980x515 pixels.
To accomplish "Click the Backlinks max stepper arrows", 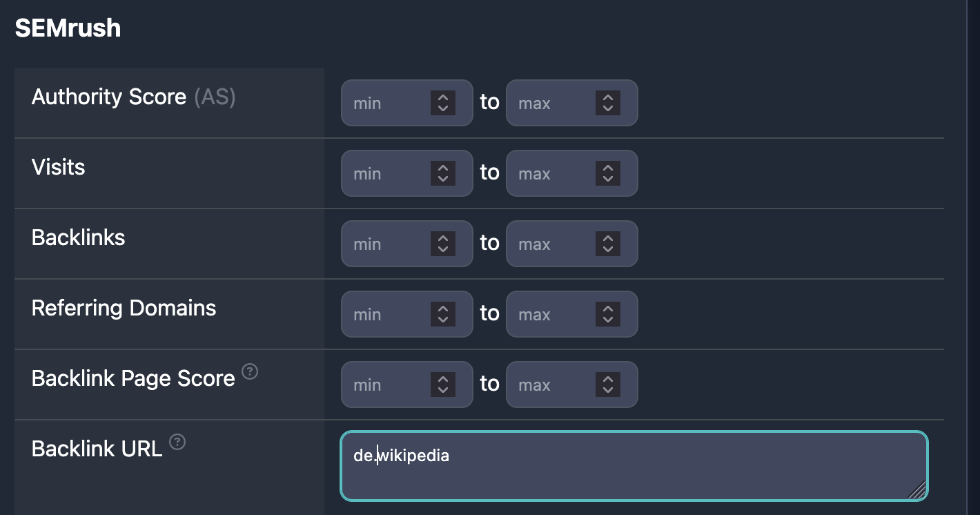I will 608,244.
